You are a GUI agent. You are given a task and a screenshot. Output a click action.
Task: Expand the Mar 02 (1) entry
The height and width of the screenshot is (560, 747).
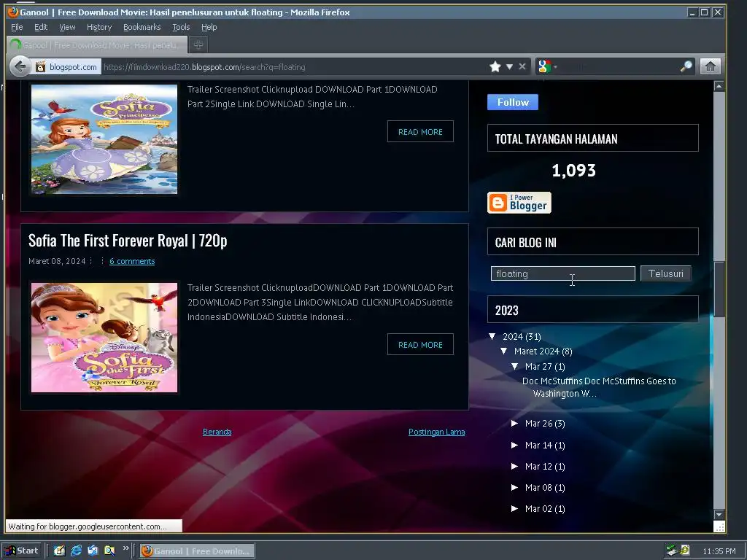pos(514,508)
